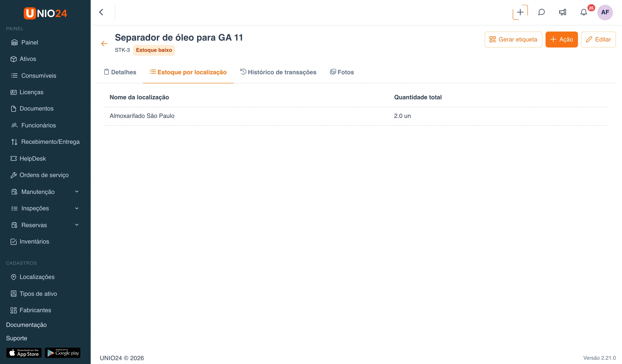Switch to Histórico de transações tab
Screen dimensions: 622x364
278,72
